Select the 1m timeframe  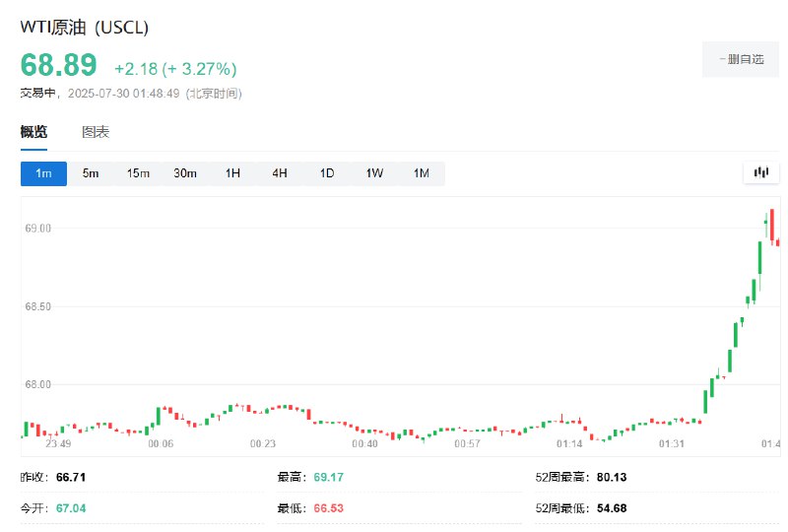pos(43,173)
